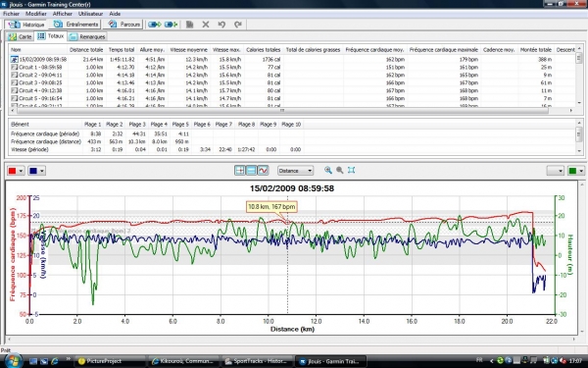Toggle the chart line smoothing button
Image resolution: width=588 pixels, height=368 pixels.
pos(263,171)
